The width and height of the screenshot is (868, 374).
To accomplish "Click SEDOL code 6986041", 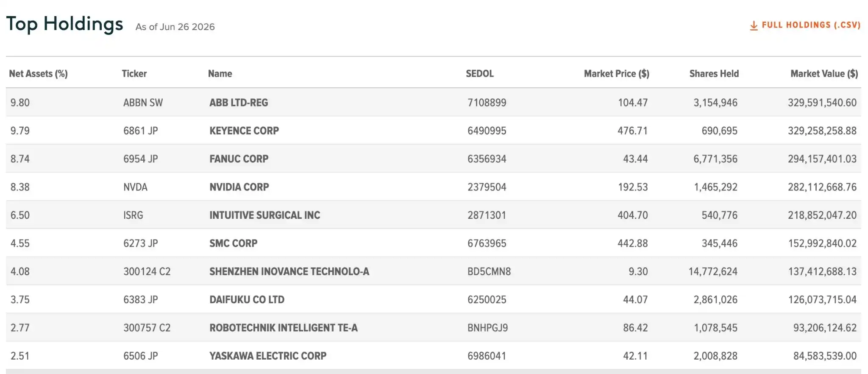I will click(487, 356).
